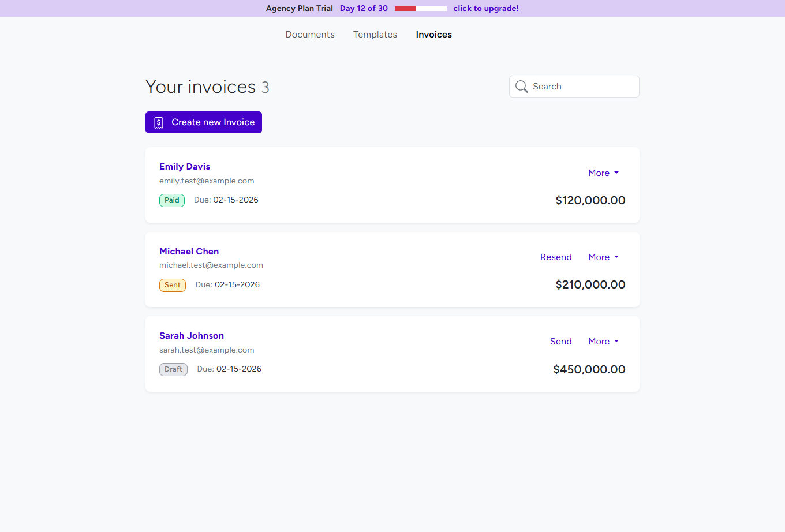
Task: Click the Paid status badge for Emily Davis
Action: (171, 200)
